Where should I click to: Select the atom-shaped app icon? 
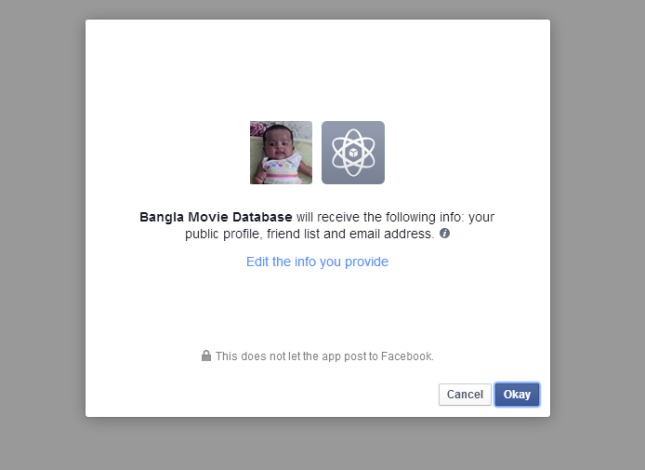(353, 152)
